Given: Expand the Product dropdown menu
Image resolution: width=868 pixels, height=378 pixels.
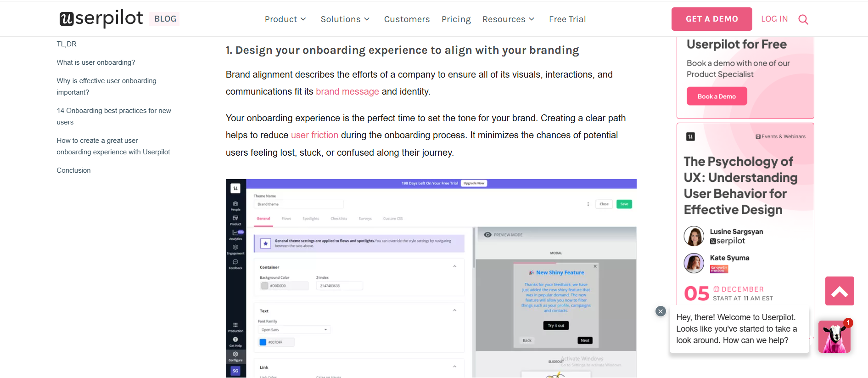Looking at the screenshot, I should click(285, 19).
